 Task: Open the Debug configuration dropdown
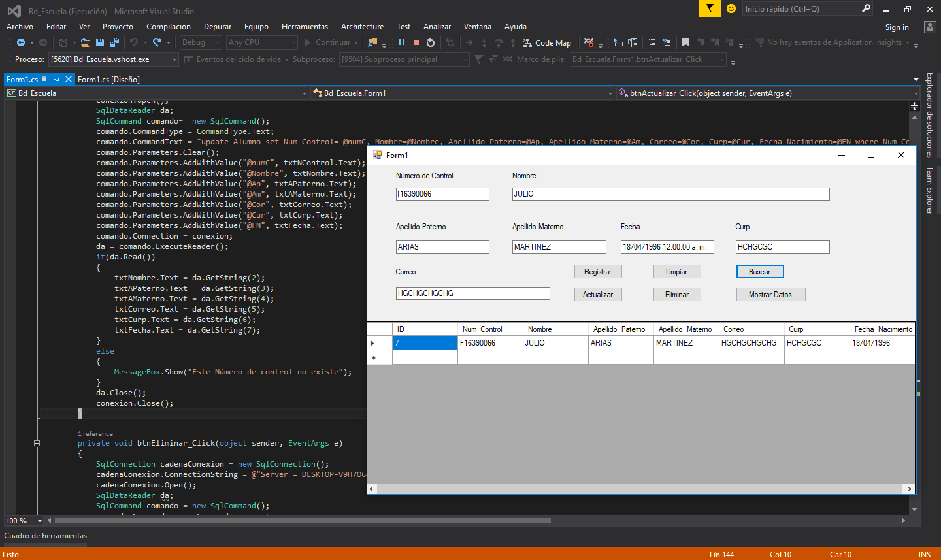(201, 42)
